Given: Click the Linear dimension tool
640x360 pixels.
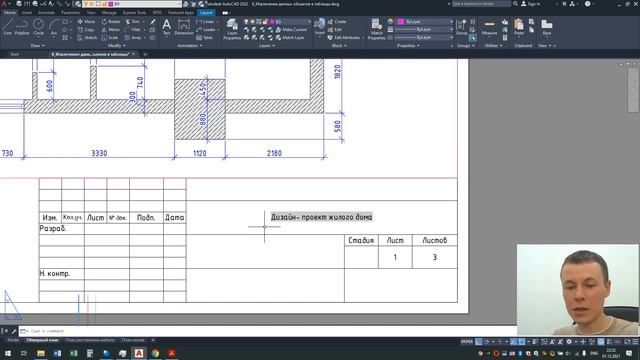Looking at the screenshot, I should (x=205, y=21).
